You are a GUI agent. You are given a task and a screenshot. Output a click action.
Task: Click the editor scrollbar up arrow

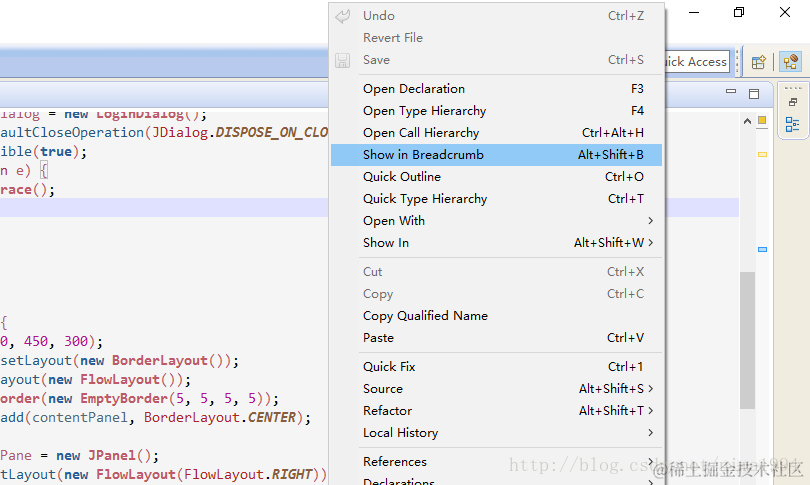pyautogui.click(x=747, y=121)
